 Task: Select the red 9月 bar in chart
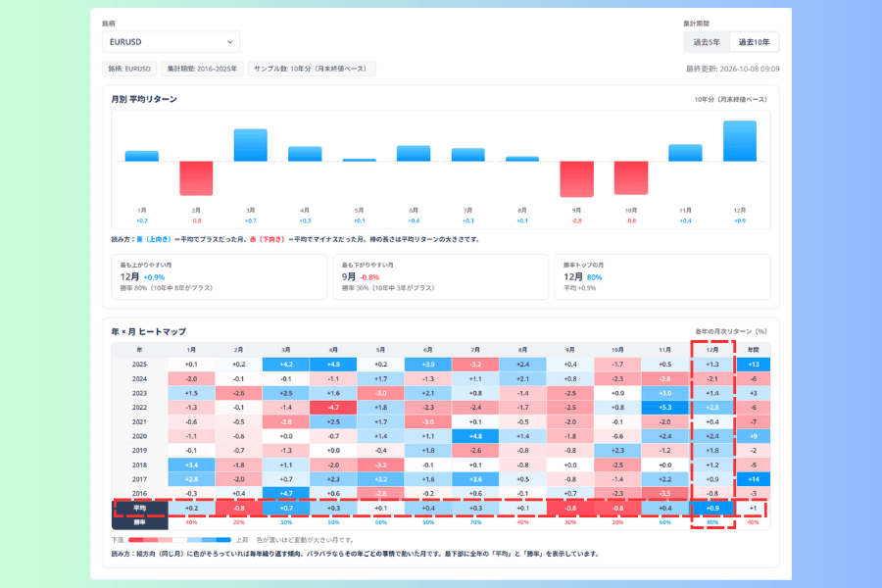click(x=576, y=179)
